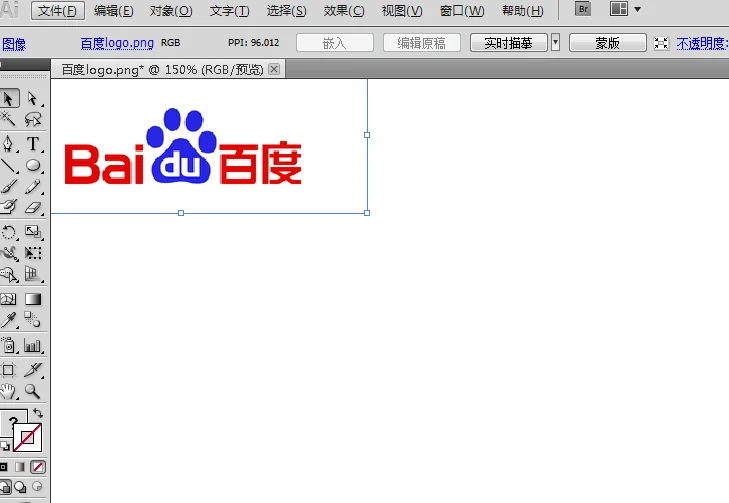Open the arrange documents dropdown arrow

click(637, 9)
